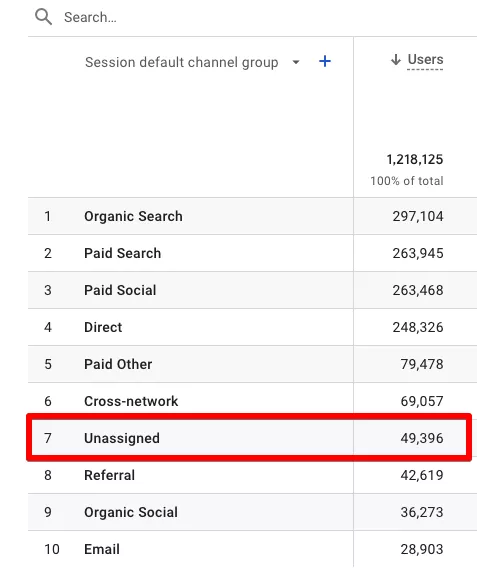Select the Unassigned row label
The height and width of the screenshot is (587, 477).
(122, 438)
